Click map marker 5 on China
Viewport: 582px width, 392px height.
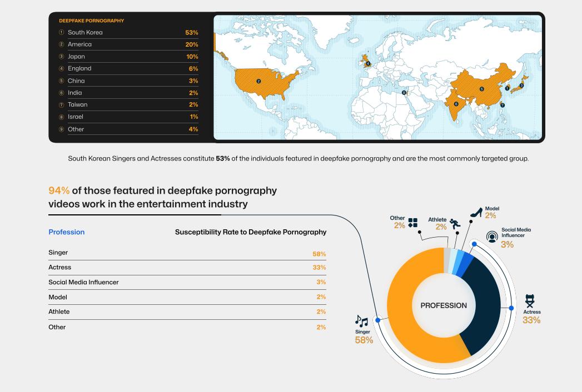[x=481, y=89]
